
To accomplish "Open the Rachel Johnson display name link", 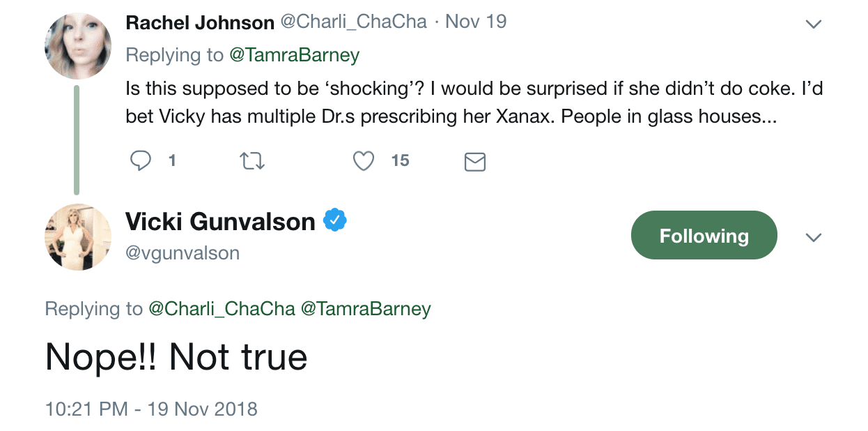I will [x=200, y=22].
